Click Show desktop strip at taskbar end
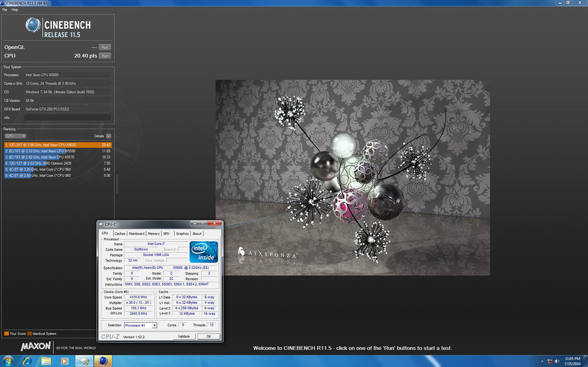588x367 pixels. (x=585, y=361)
